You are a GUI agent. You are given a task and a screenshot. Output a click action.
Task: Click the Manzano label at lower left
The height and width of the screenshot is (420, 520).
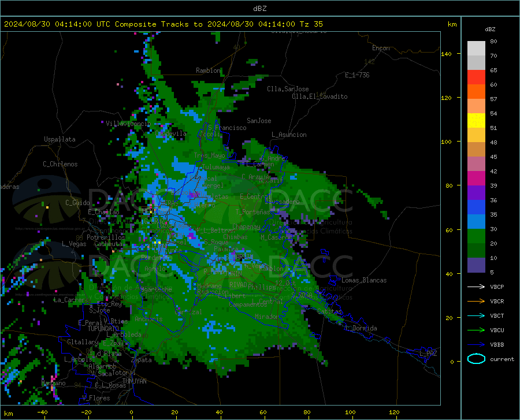(x=53, y=383)
